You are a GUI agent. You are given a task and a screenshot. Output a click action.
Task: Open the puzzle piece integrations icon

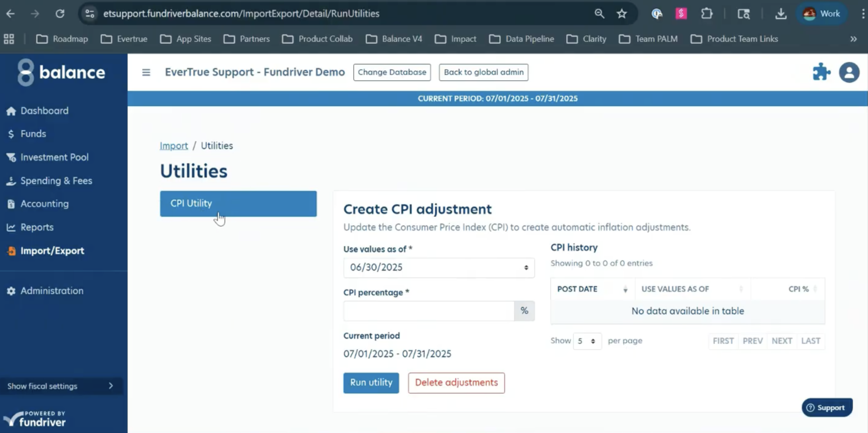tap(821, 72)
